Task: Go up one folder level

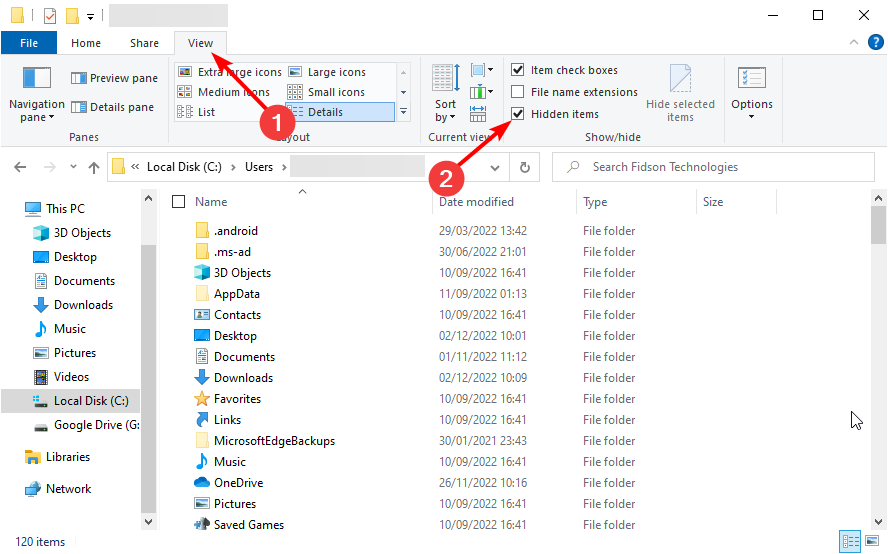Action: tap(94, 167)
